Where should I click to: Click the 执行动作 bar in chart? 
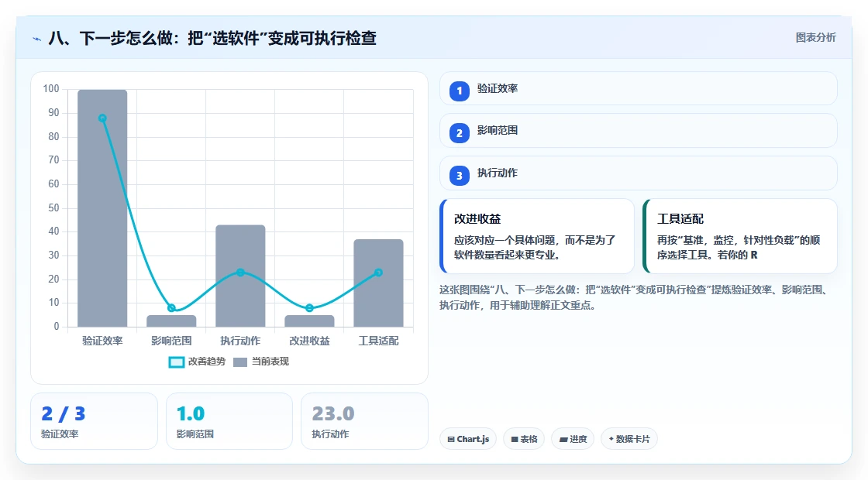coord(240,276)
